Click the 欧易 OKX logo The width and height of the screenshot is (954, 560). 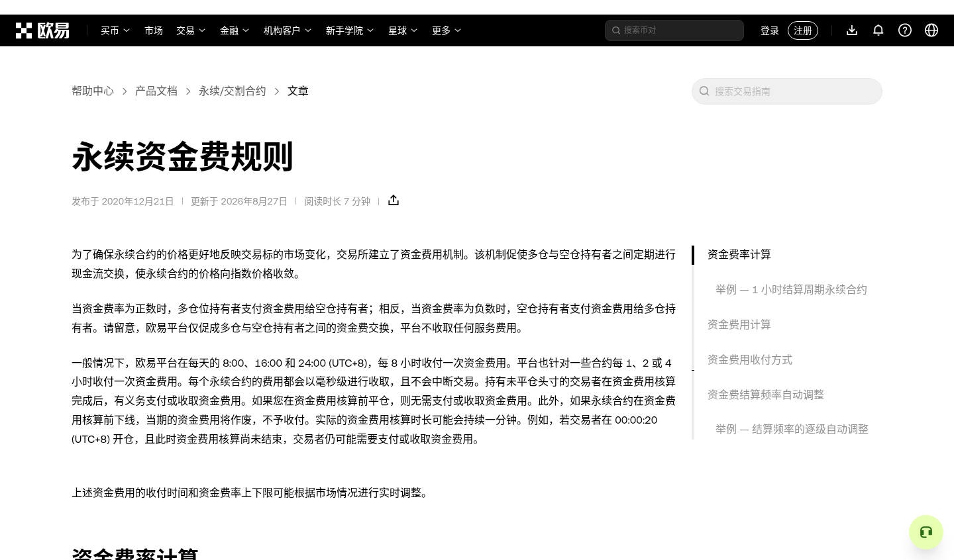click(42, 30)
